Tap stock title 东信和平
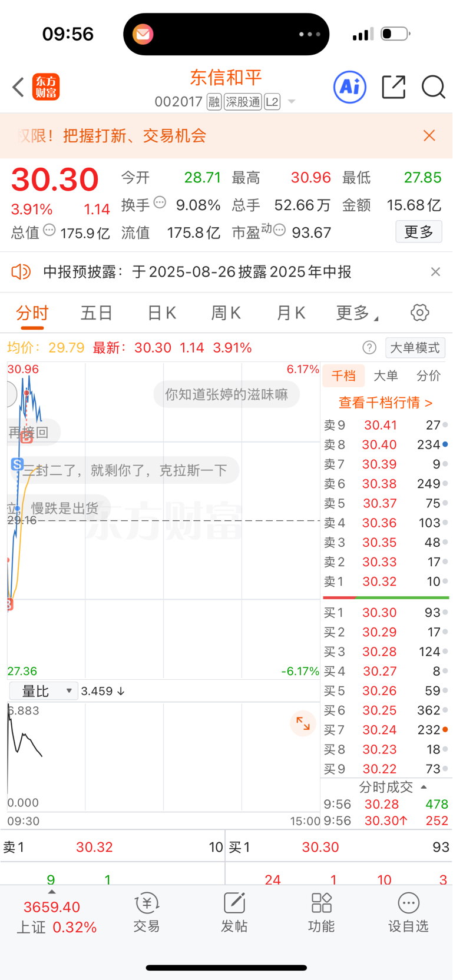The width and height of the screenshot is (453, 980). pyautogui.click(x=226, y=78)
